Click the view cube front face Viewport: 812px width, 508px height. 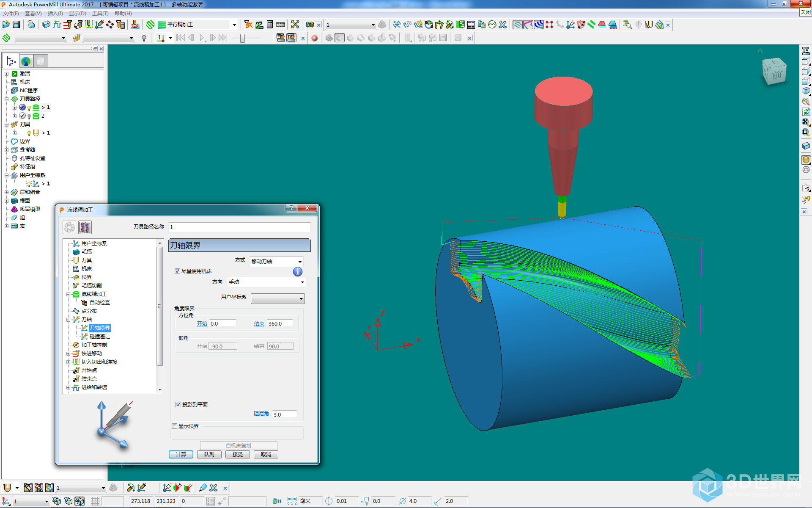coord(776,75)
